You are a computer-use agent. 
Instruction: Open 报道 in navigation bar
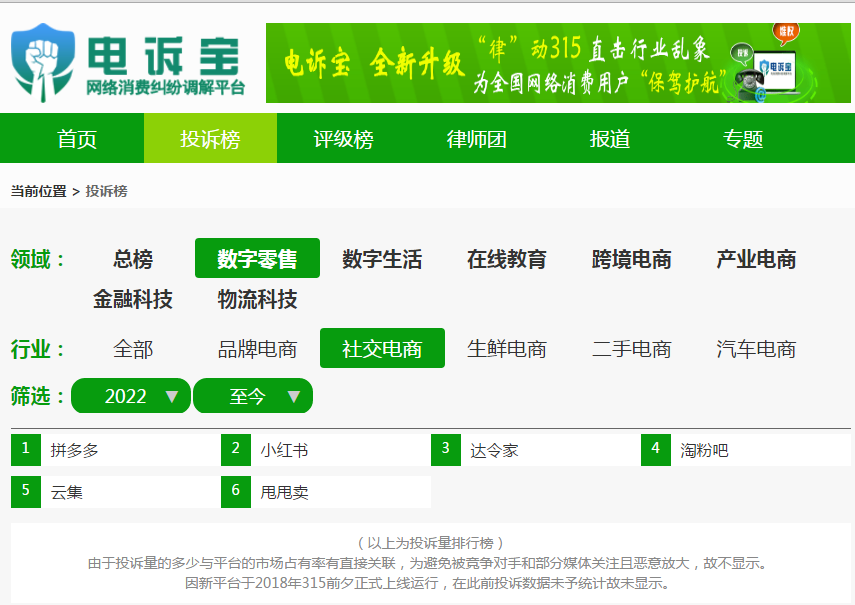pyautogui.click(x=610, y=138)
